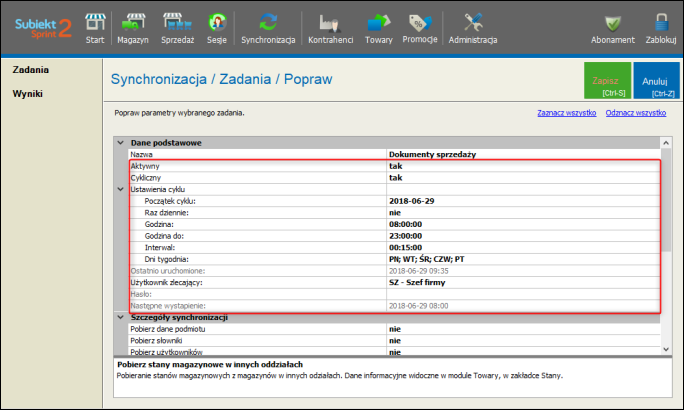The image size is (684, 410).
Task: Open the Start module icon
Action: pos(95,28)
